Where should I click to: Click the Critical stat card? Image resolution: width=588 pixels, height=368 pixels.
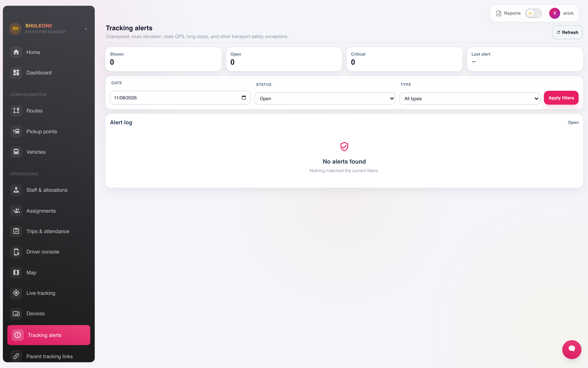[404, 59]
